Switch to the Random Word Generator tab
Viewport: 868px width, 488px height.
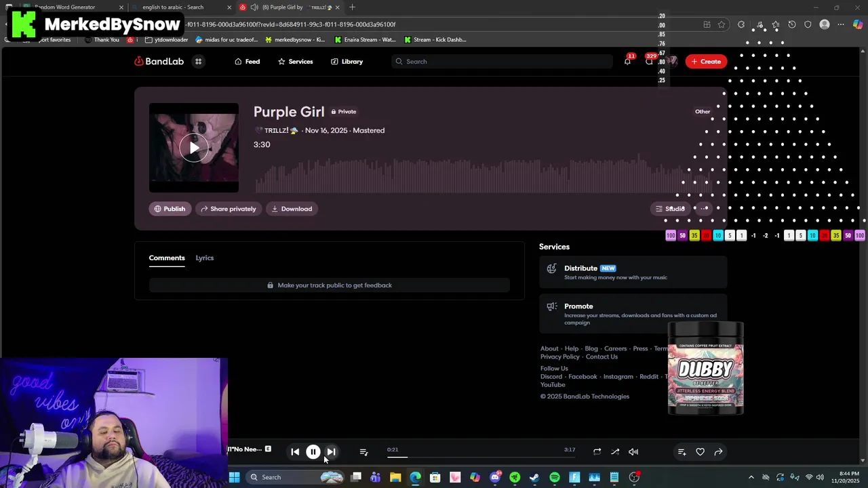pyautogui.click(x=72, y=7)
